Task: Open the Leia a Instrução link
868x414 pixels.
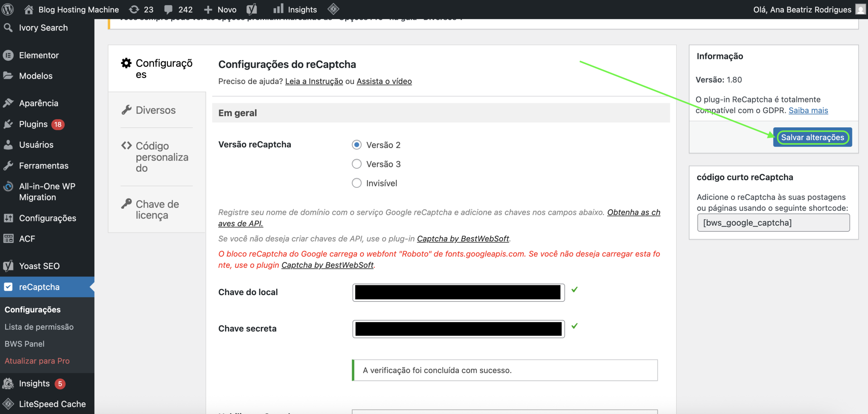Action: pos(314,81)
